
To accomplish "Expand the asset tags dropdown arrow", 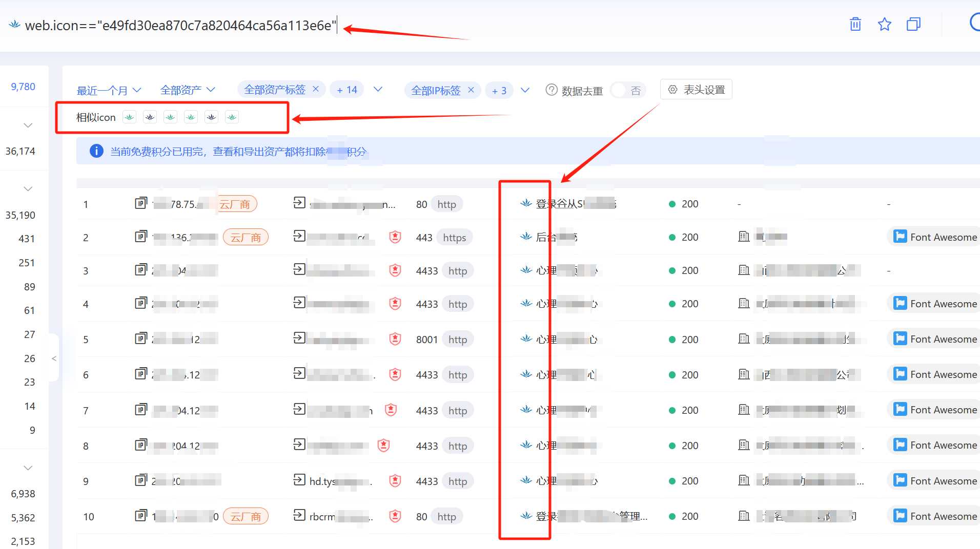I will (x=378, y=89).
